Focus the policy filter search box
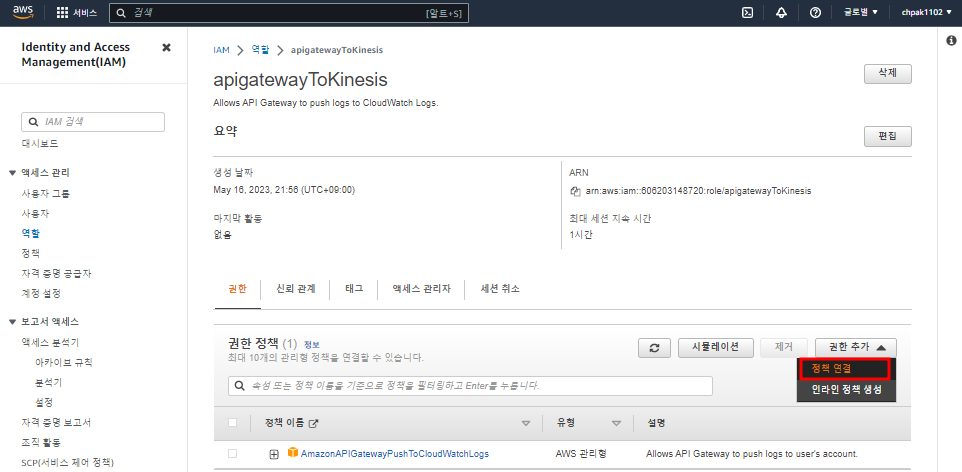This screenshot has width=962, height=472. pyautogui.click(x=470, y=386)
